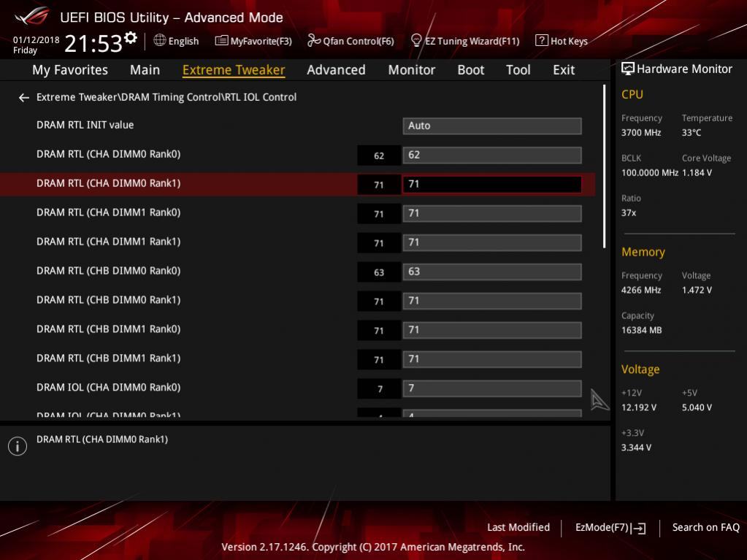The width and height of the screenshot is (747, 560).
Task: Edit the CHA DIMM0 Rank0 RTL field
Action: [492, 156]
